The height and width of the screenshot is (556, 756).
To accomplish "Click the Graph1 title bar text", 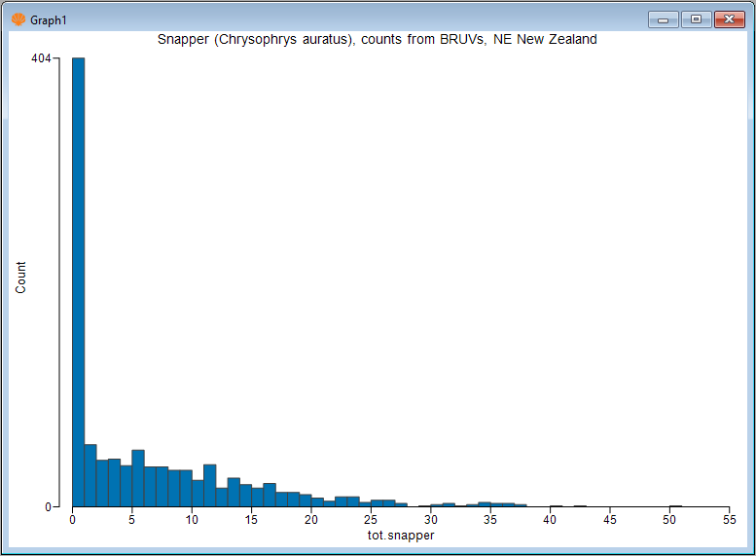I will click(x=49, y=19).
